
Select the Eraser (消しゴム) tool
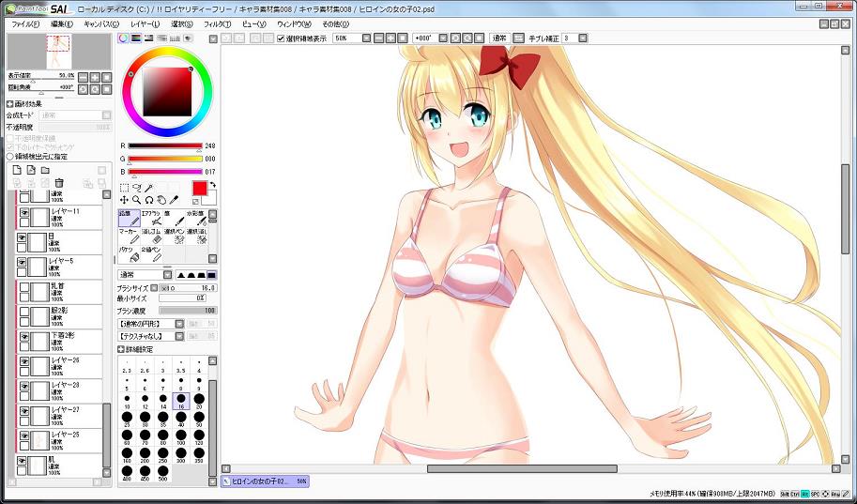point(150,236)
